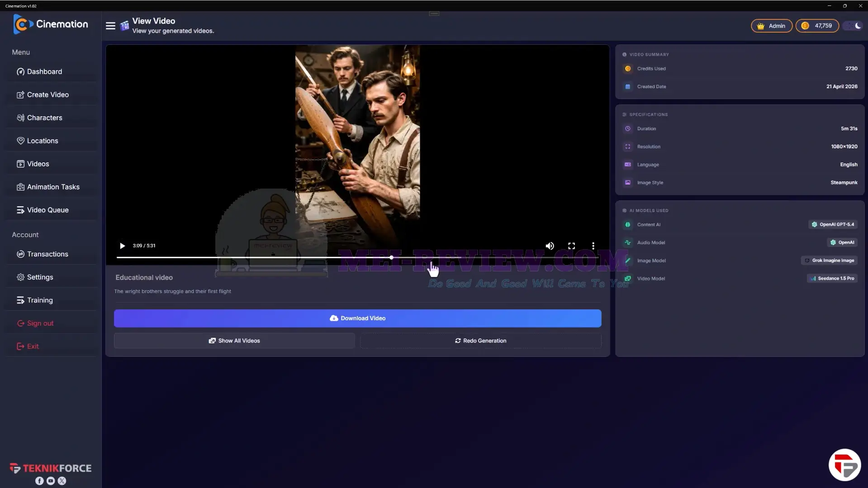Viewport: 868px width, 488px height.
Task: Open Animation Tasks
Action: [x=51, y=187]
